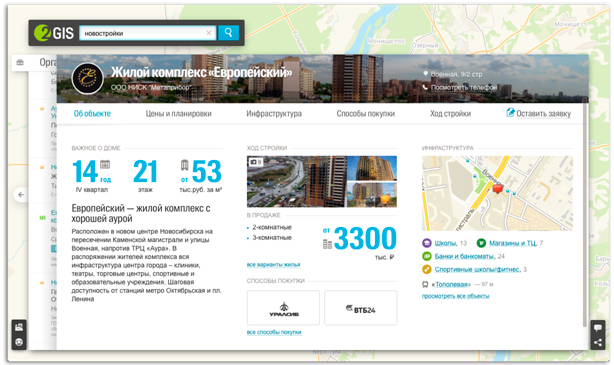Click the green shops icon

coord(481,243)
